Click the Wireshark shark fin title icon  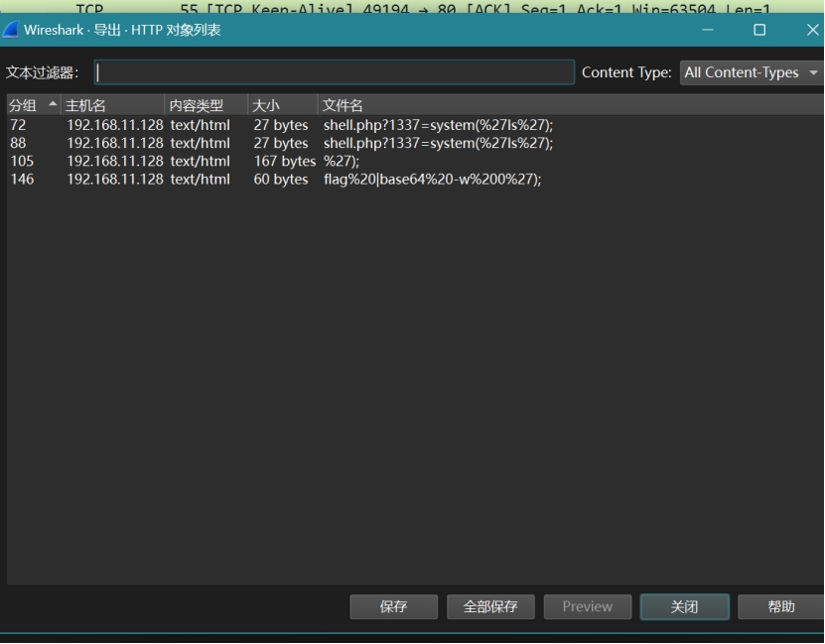11,30
